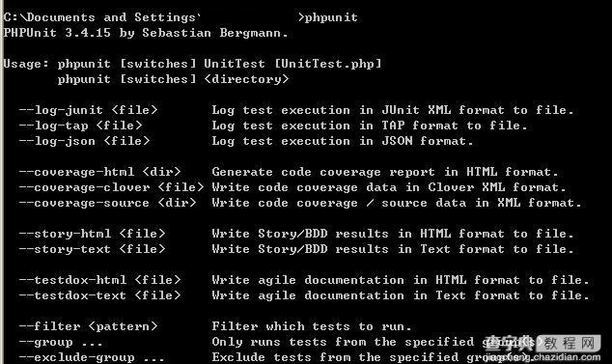Select the --story-html <file> switch
The height and width of the screenshot is (364, 612).
pos(93,234)
